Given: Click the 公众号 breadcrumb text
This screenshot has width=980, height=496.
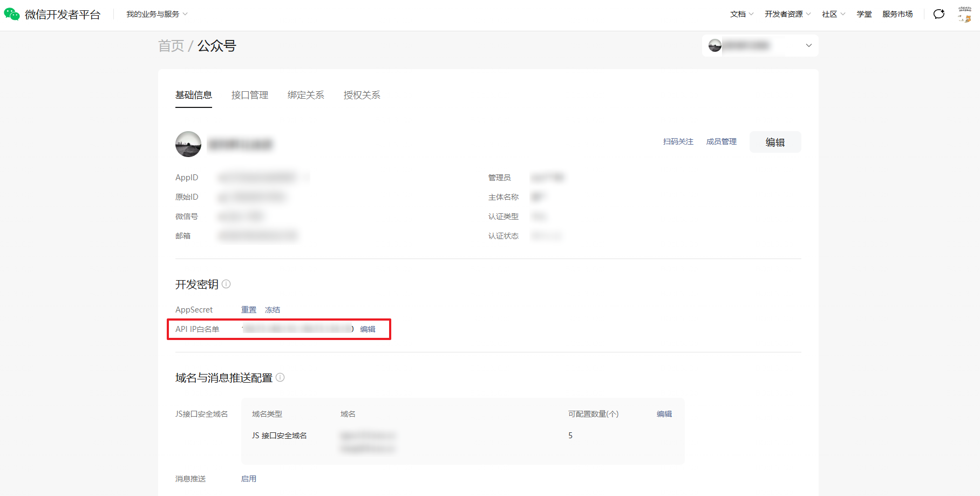Looking at the screenshot, I should [217, 46].
